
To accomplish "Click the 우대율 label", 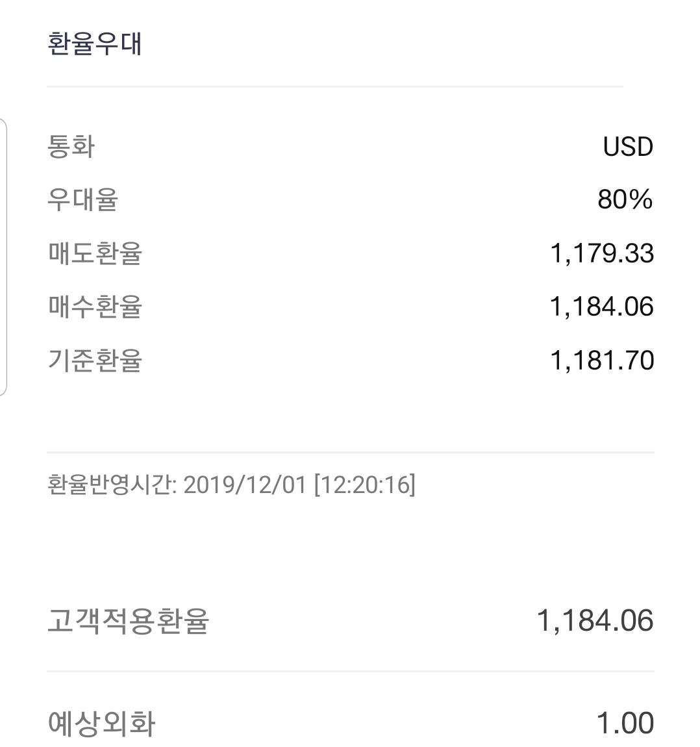I will (x=83, y=199).
